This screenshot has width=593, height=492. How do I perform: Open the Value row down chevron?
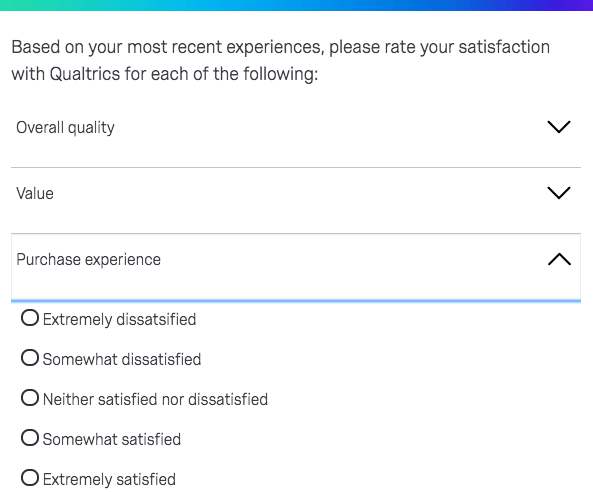point(559,192)
